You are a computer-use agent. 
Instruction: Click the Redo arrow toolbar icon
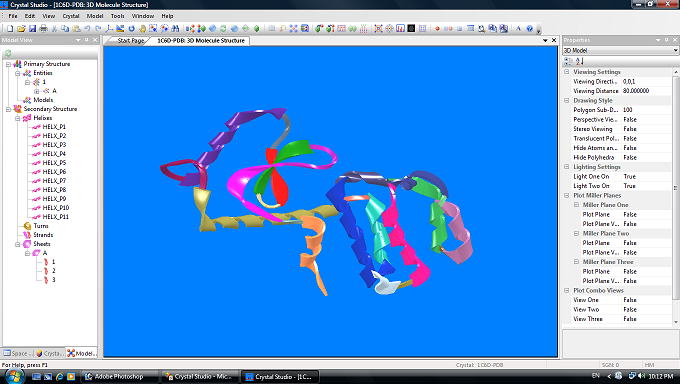98,29
